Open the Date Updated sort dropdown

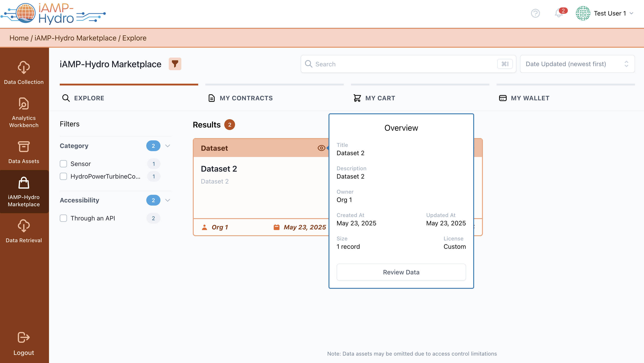pyautogui.click(x=577, y=64)
